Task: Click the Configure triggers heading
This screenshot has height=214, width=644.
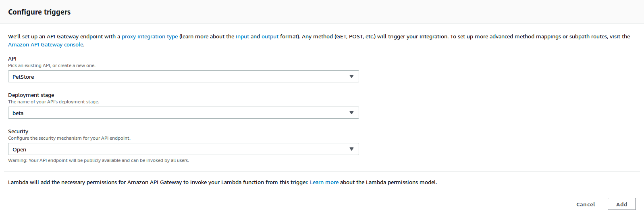Action: (x=39, y=12)
